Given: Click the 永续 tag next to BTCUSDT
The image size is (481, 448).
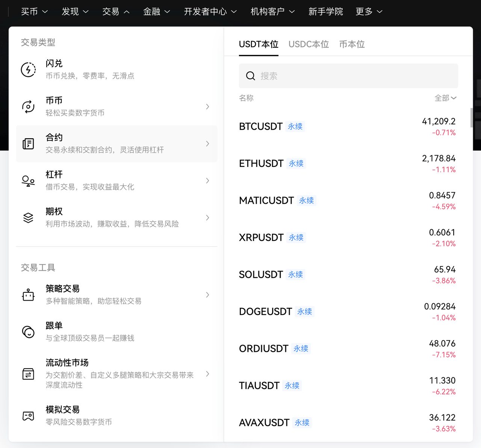Looking at the screenshot, I should 295,126.
